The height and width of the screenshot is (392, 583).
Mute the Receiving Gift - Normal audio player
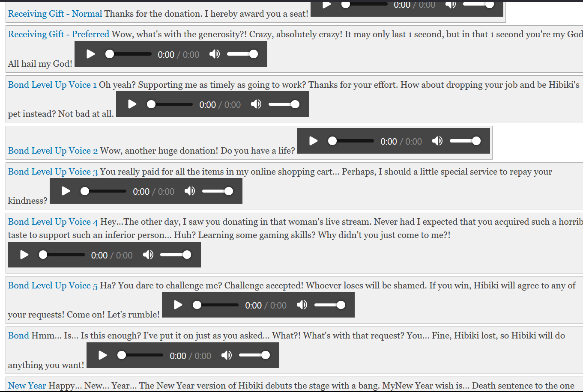(451, 5)
